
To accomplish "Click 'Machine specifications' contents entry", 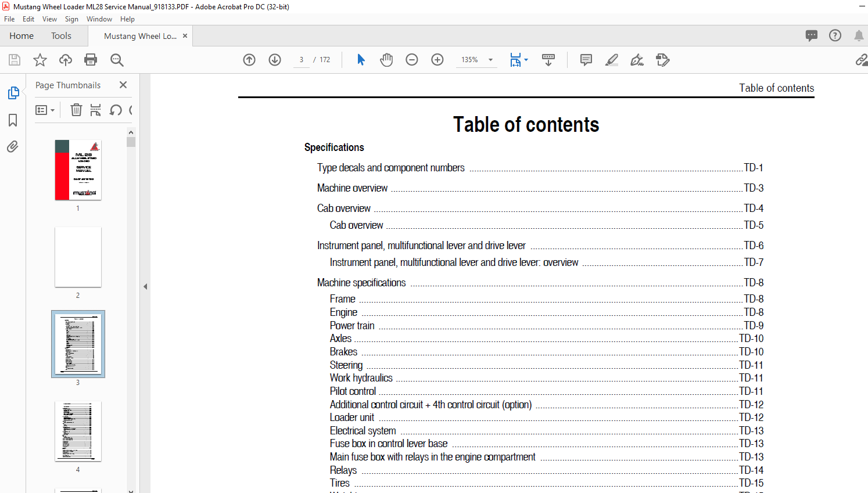I will (361, 283).
